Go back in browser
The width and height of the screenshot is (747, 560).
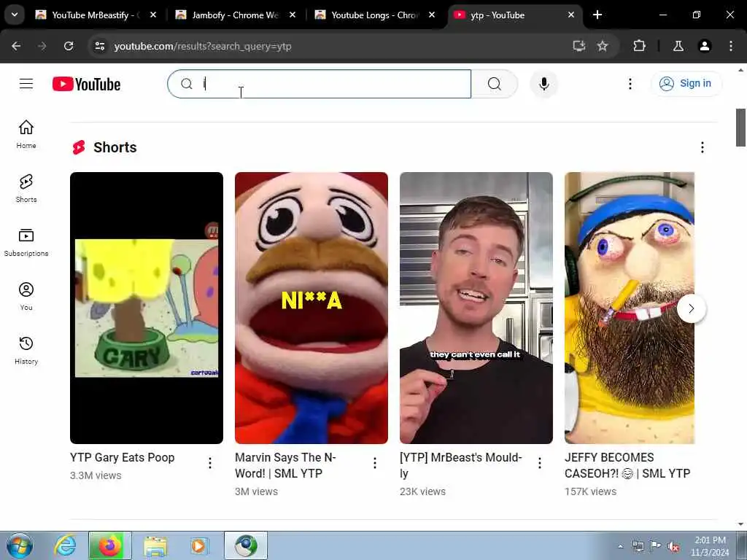tap(16, 46)
